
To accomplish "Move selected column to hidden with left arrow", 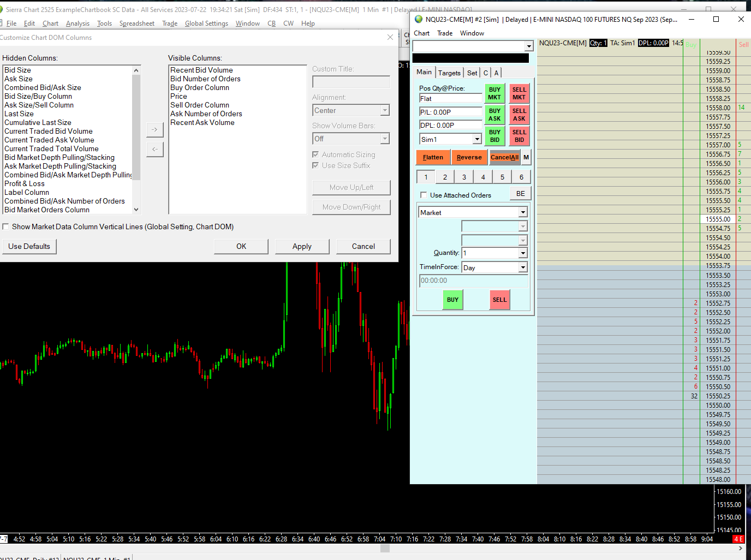I will click(155, 149).
